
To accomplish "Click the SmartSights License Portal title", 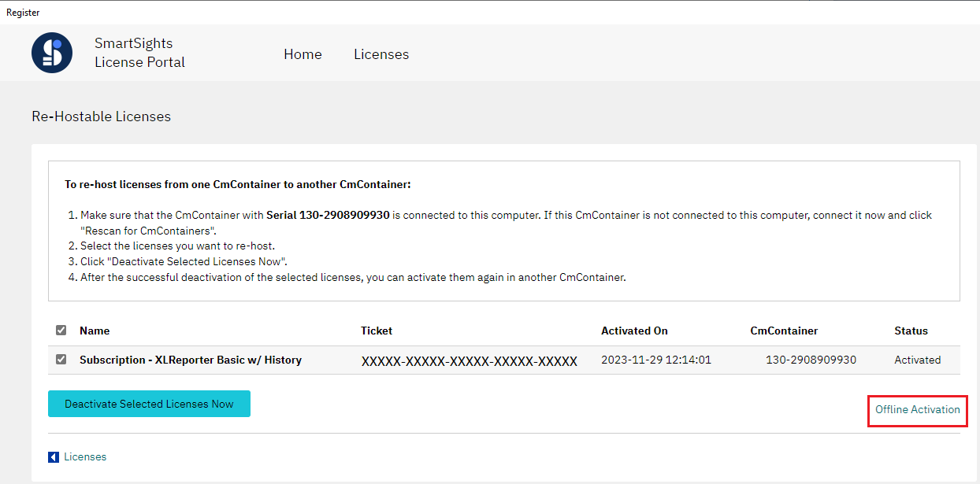I will point(139,53).
